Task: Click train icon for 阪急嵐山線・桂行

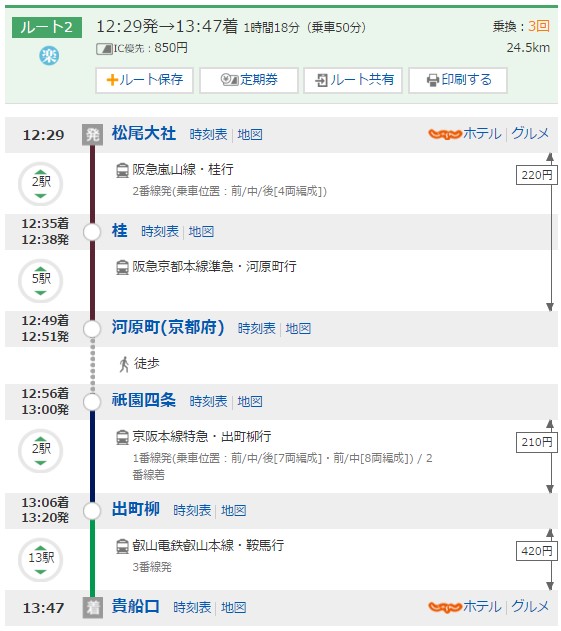Action: coord(122,170)
